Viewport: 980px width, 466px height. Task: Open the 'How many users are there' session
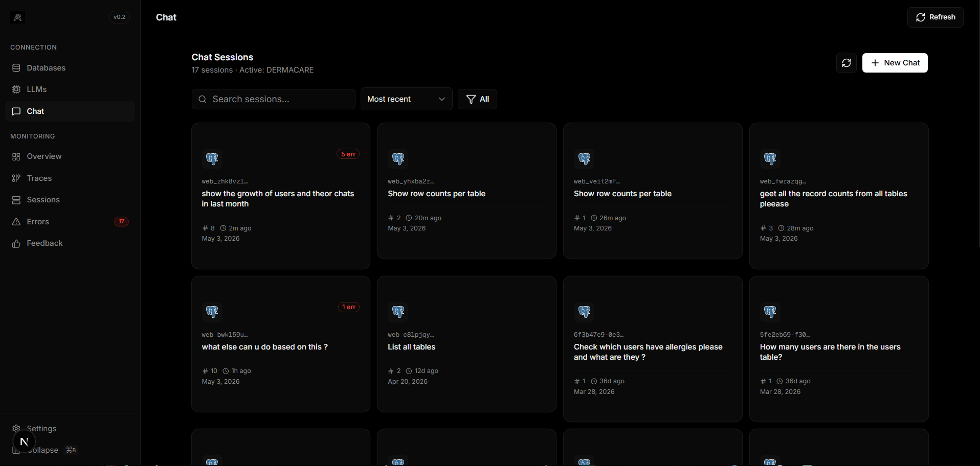[839, 349]
